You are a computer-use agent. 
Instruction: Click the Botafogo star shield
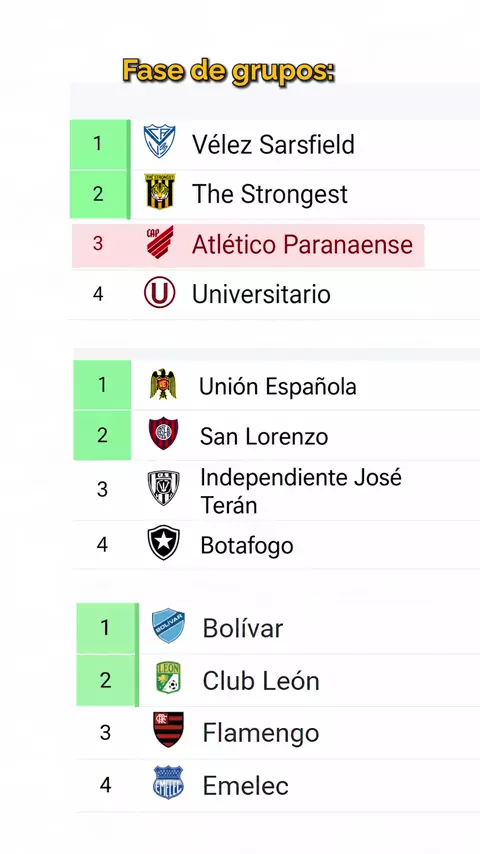(x=163, y=543)
